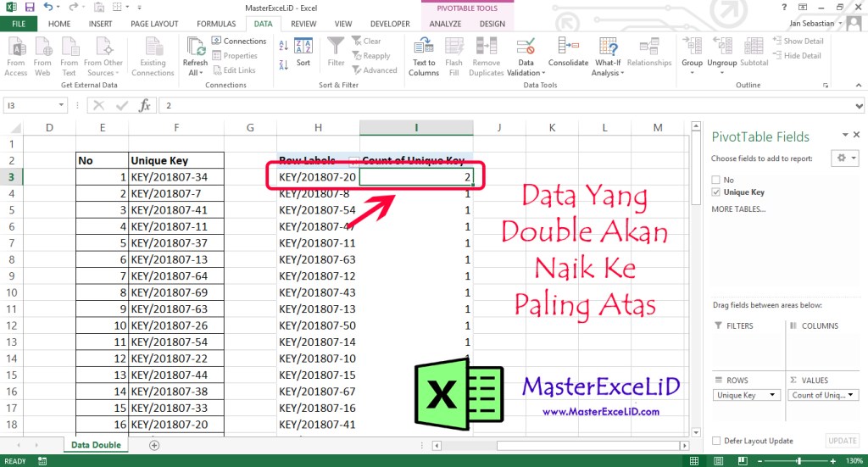Open PivotTable Fields tools gear dropdown

(845, 158)
